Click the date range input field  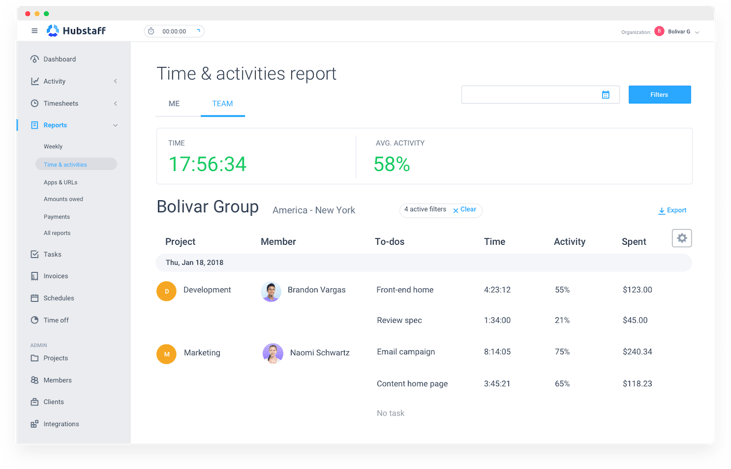coord(540,95)
